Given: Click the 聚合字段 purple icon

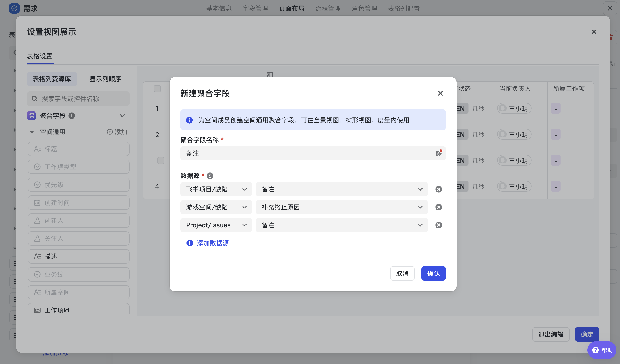Looking at the screenshot, I should click(x=31, y=116).
